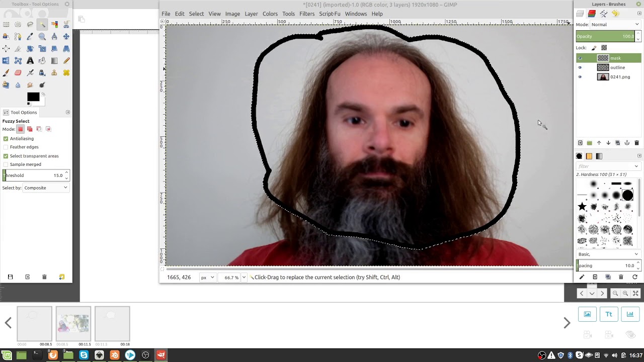Open the px units dropdown in status bar

tap(207, 277)
